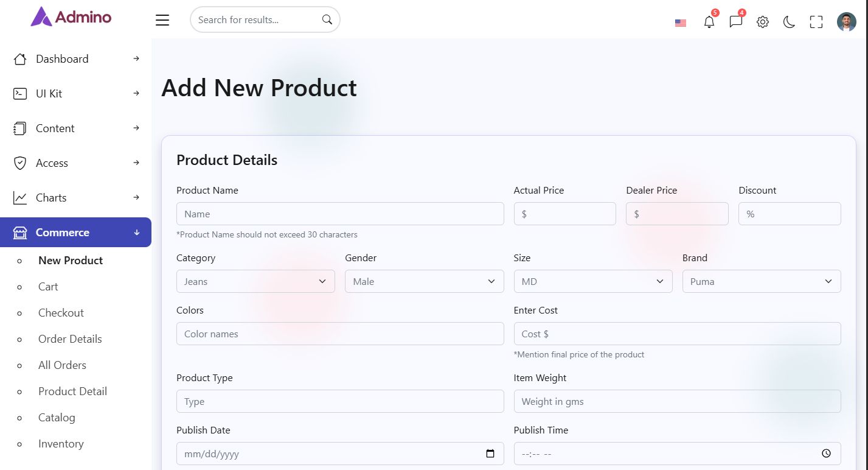Open the calendar picker in Publish Date
This screenshot has height=470, width=868.
click(490, 454)
